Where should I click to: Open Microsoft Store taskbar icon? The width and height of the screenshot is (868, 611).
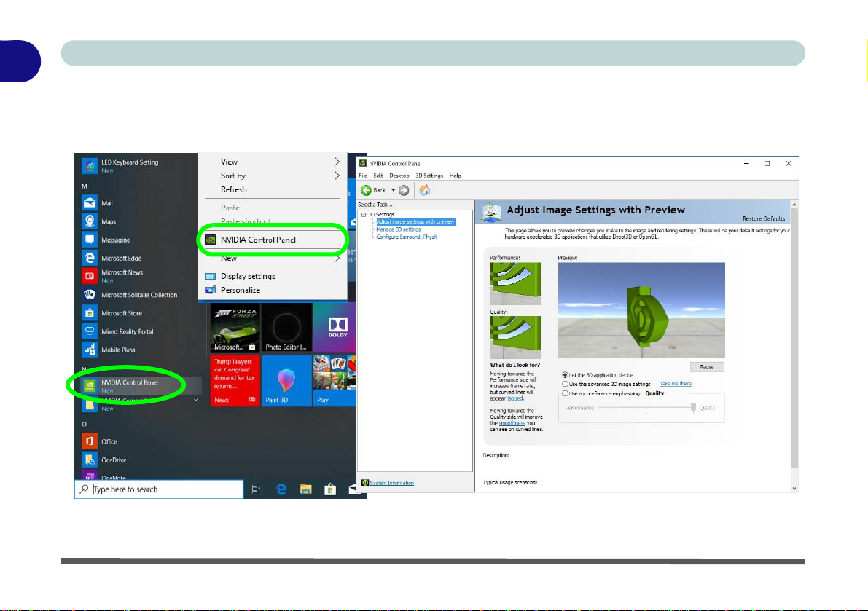coord(330,489)
